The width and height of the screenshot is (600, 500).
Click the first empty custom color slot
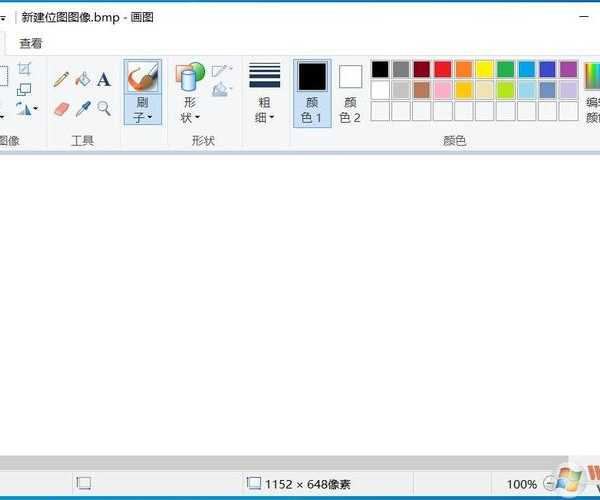pos(380,111)
